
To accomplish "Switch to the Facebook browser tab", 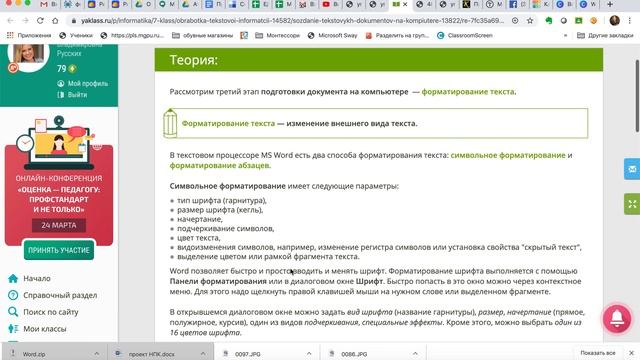I will (517, 4).
